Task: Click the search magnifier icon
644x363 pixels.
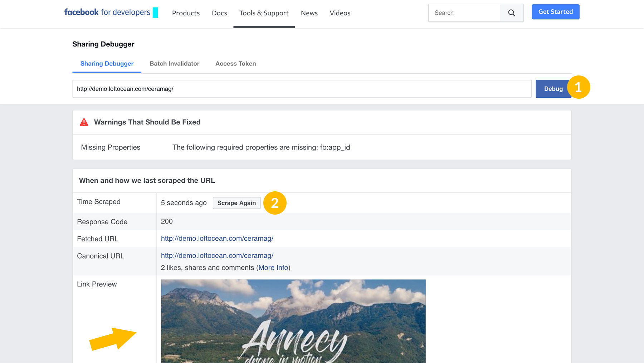Action: pyautogui.click(x=512, y=13)
